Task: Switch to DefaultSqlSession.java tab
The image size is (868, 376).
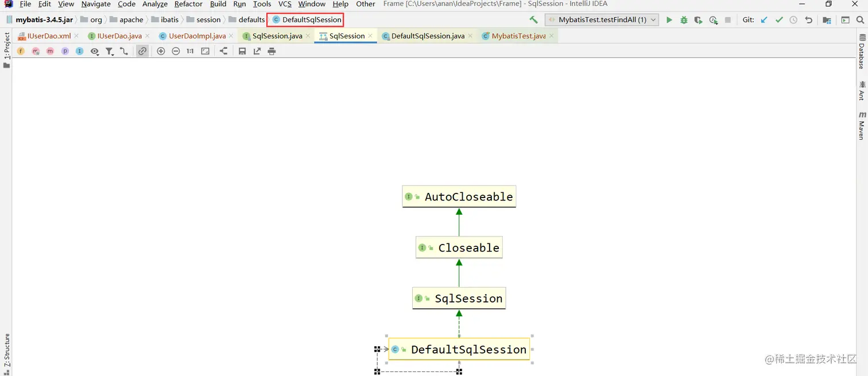Action: click(428, 36)
